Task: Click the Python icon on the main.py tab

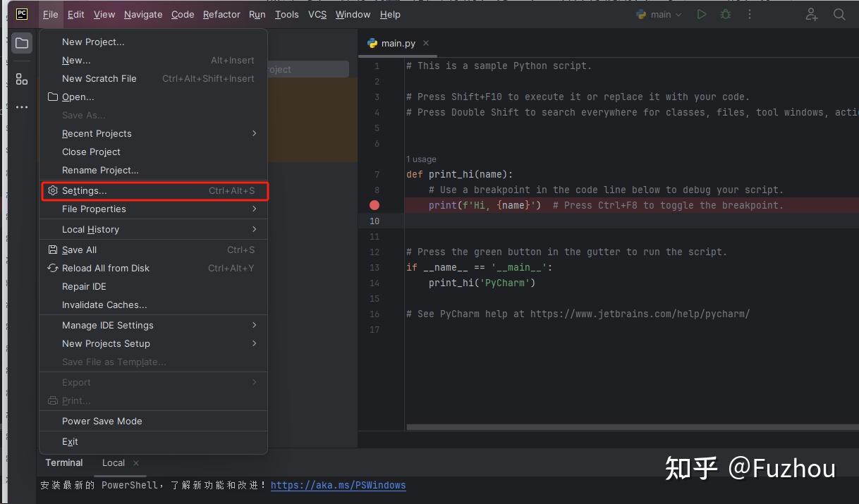Action: point(372,43)
